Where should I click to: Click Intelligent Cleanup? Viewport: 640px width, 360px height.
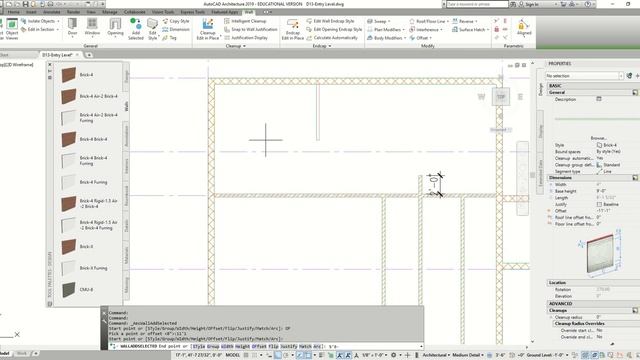click(245, 21)
